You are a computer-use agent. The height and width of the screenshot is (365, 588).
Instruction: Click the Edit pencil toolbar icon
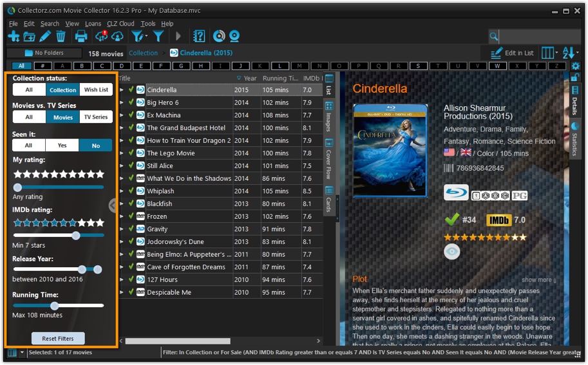[45, 36]
